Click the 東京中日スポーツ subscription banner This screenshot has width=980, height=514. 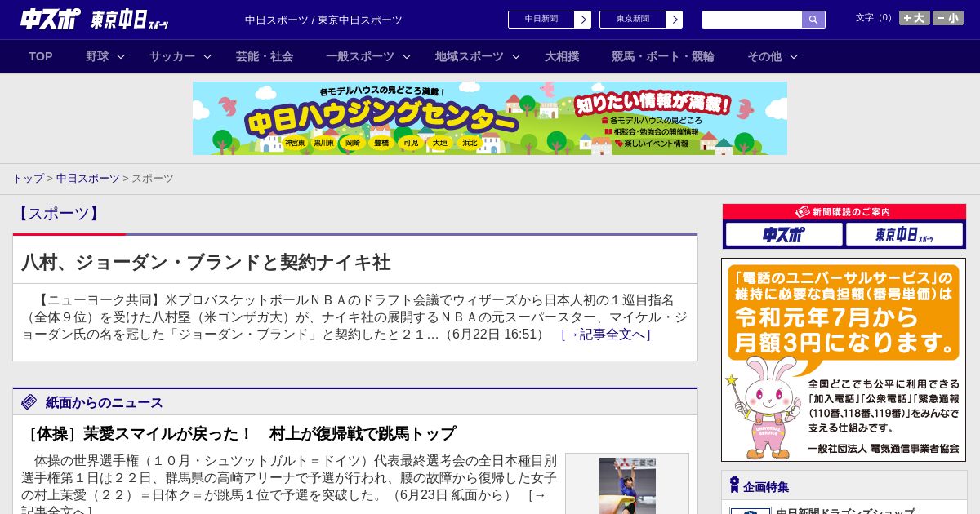click(905, 235)
